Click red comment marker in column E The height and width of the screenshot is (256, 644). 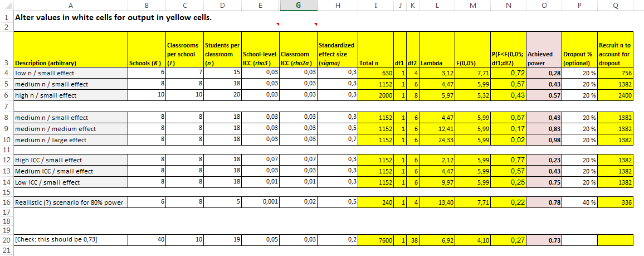tap(277, 25)
